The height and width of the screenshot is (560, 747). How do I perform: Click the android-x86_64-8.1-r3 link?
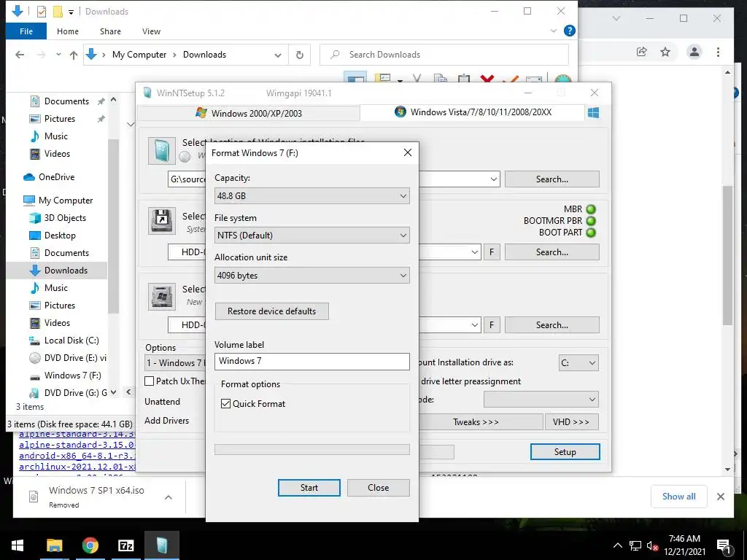(77, 456)
